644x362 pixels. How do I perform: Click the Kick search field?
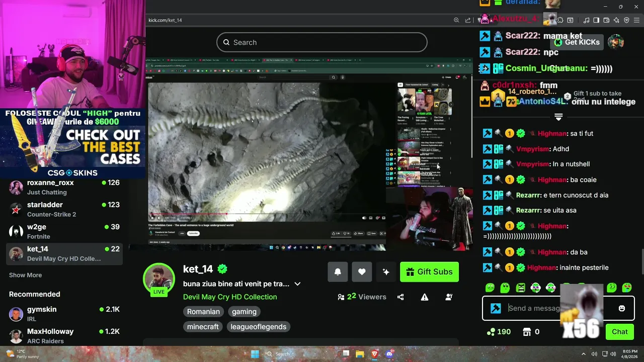pyautogui.click(x=322, y=42)
